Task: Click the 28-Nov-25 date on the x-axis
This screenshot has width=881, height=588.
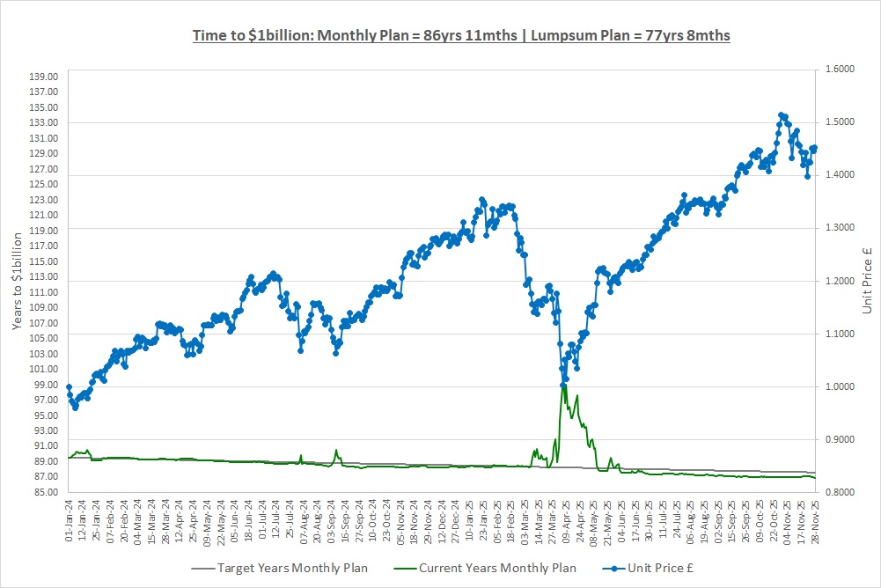Action: (816, 522)
